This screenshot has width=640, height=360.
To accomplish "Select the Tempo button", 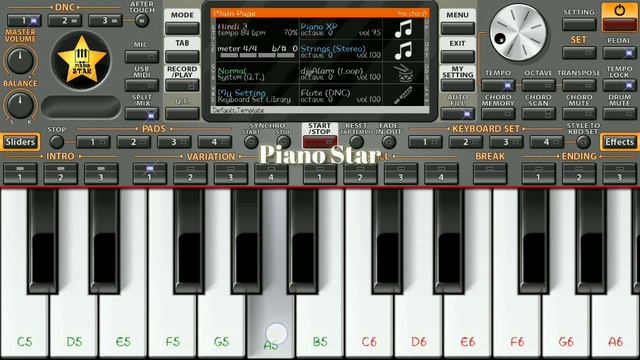I will (498, 85).
